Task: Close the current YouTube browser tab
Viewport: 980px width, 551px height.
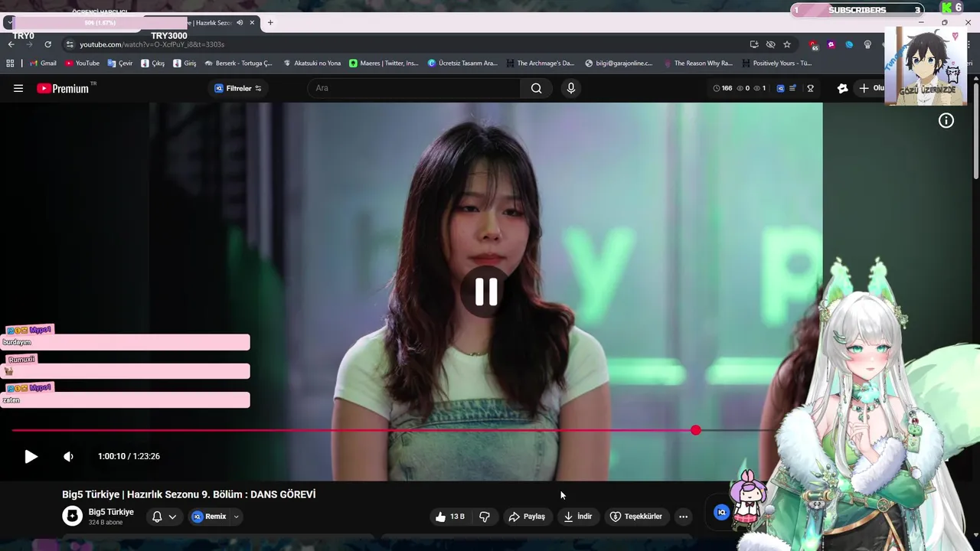Action: [x=252, y=22]
